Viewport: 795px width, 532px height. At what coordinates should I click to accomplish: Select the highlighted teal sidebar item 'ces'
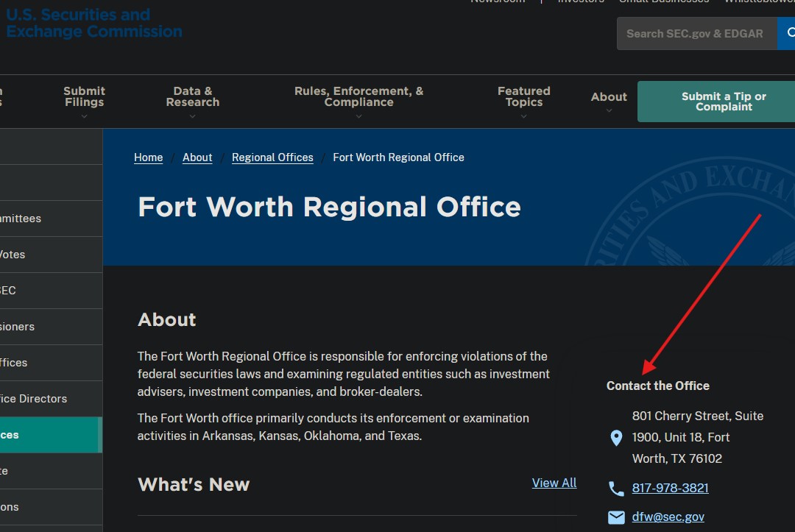[52, 435]
